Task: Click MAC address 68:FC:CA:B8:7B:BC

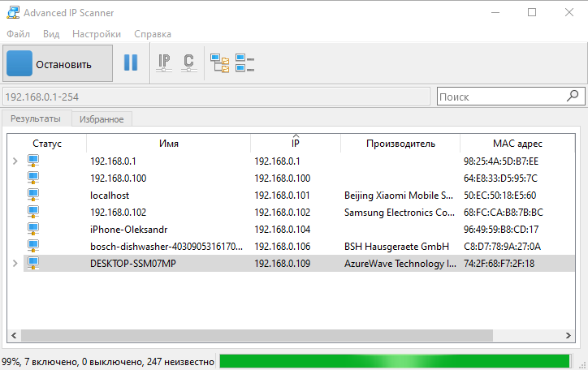Action: click(504, 213)
